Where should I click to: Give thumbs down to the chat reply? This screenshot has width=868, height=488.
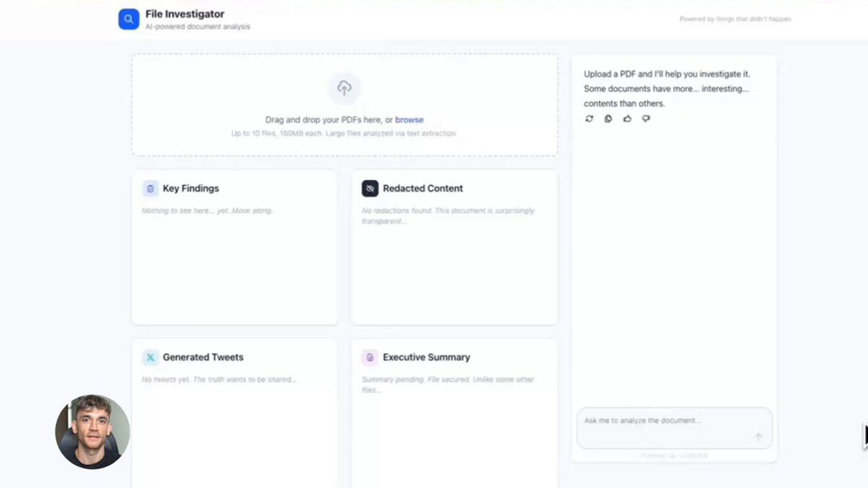pos(646,119)
